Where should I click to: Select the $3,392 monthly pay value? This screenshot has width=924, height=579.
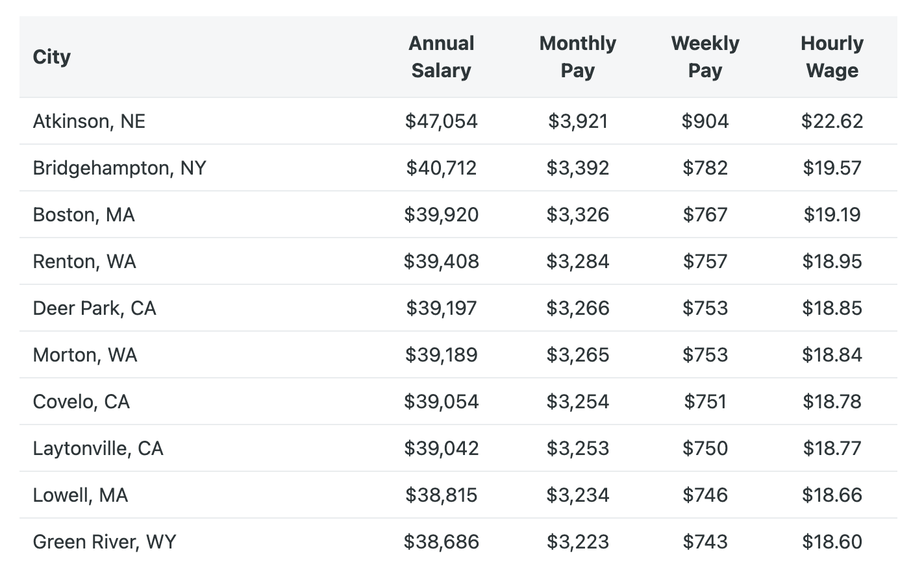tap(578, 168)
